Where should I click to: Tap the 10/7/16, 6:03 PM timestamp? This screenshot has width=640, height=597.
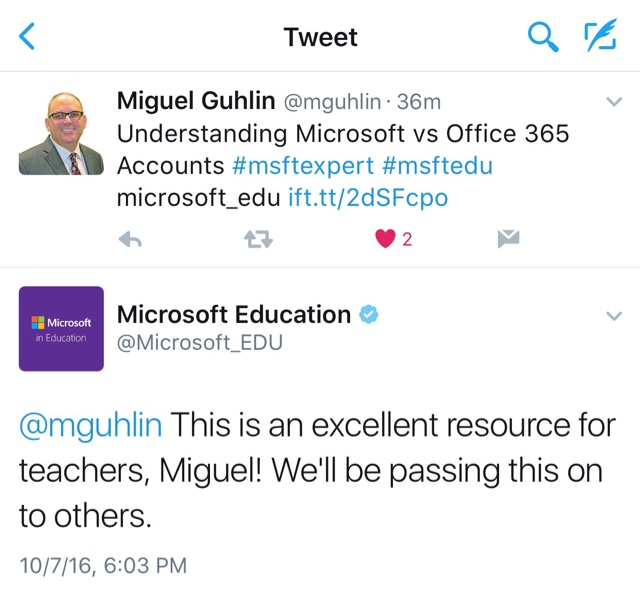(103, 565)
